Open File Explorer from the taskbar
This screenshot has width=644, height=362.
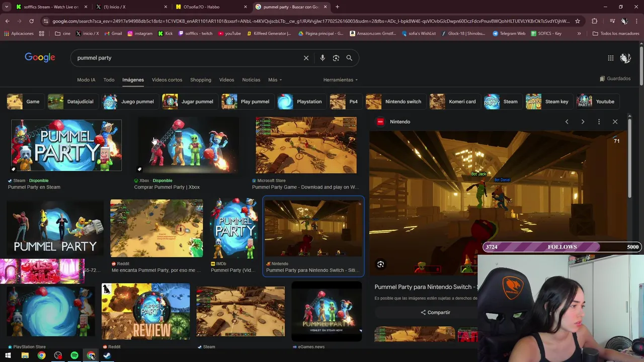(x=25, y=355)
